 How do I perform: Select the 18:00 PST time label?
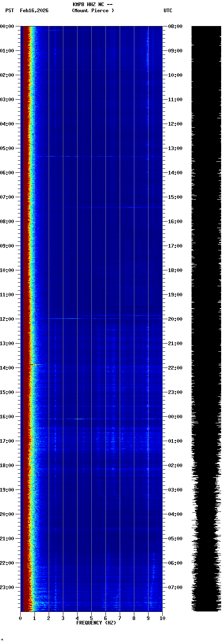click(7, 466)
